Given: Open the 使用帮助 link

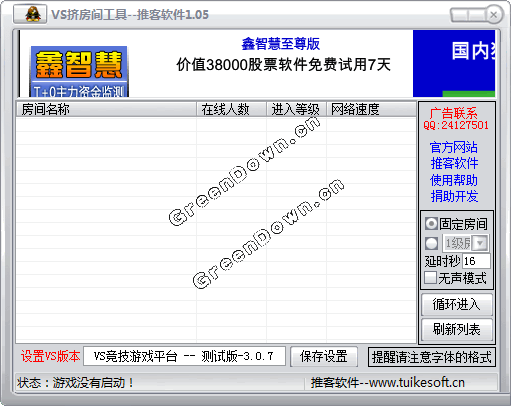Looking at the screenshot, I should pos(454,180).
